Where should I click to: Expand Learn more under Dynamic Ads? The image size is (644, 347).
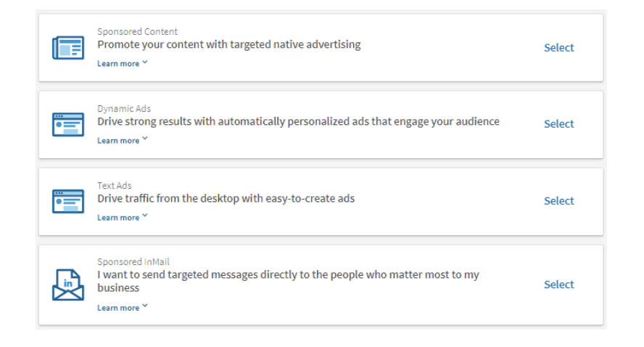(123, 140)
